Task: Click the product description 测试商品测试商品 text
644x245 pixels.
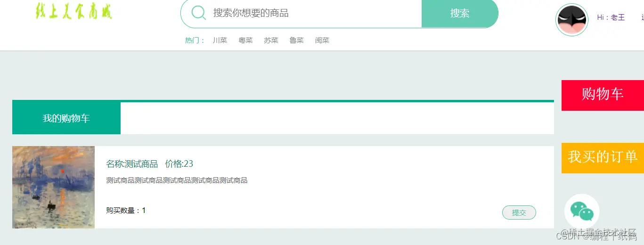Action: [x=177, y=180]
